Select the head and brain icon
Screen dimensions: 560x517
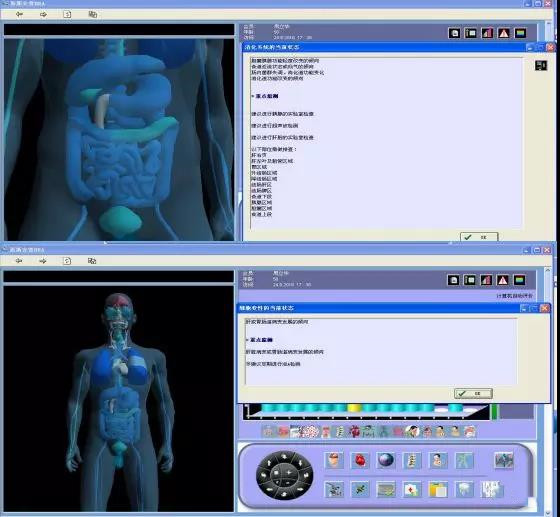point(334,461)
